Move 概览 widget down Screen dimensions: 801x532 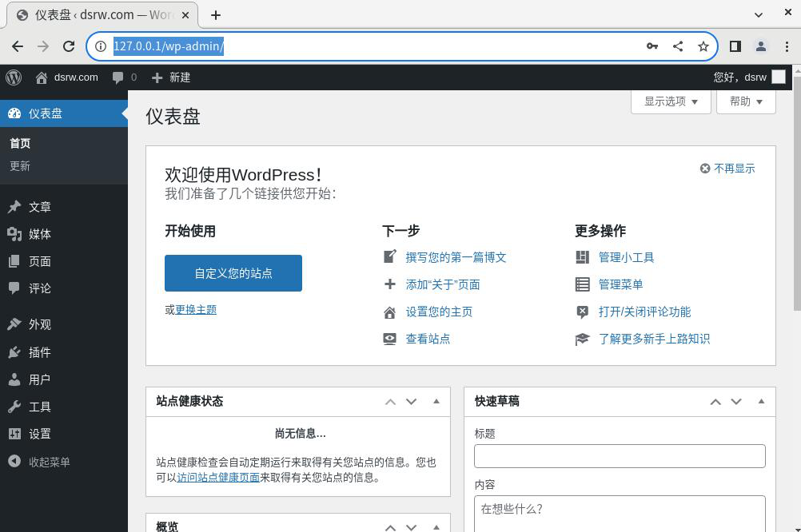[411, 527]
